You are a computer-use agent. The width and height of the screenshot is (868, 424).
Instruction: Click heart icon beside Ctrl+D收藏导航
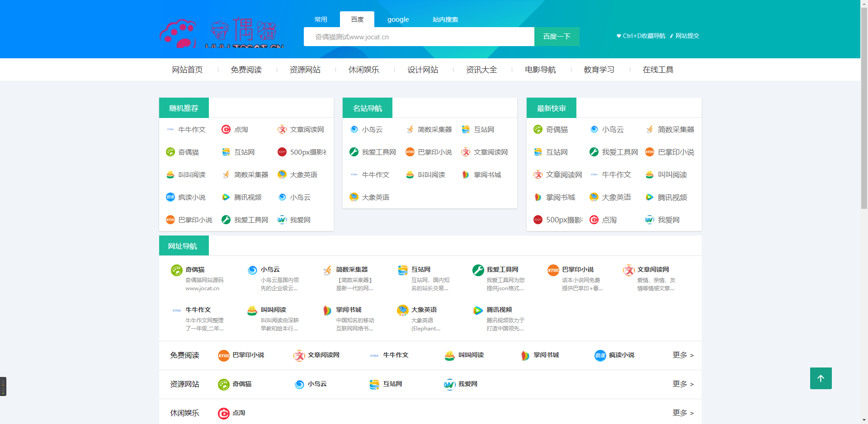click(x=619, y=36)
